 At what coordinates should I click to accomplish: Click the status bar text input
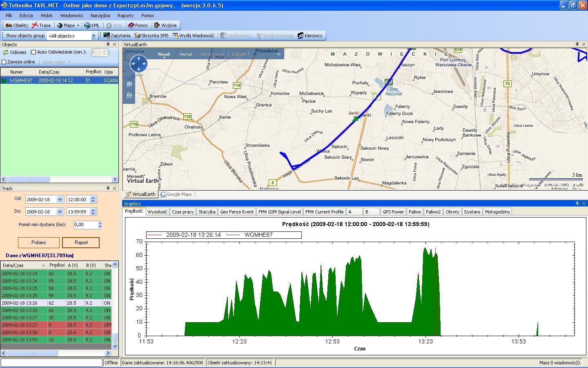pyautogui.click(x=51, y=362)
